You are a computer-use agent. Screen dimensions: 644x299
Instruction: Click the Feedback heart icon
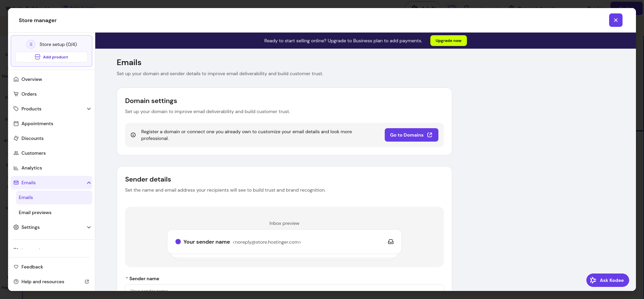(x=16, y=267)
